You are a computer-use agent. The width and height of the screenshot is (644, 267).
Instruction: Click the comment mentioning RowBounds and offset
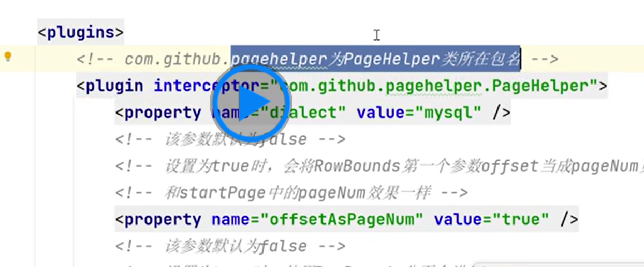(x=379, y=166)
